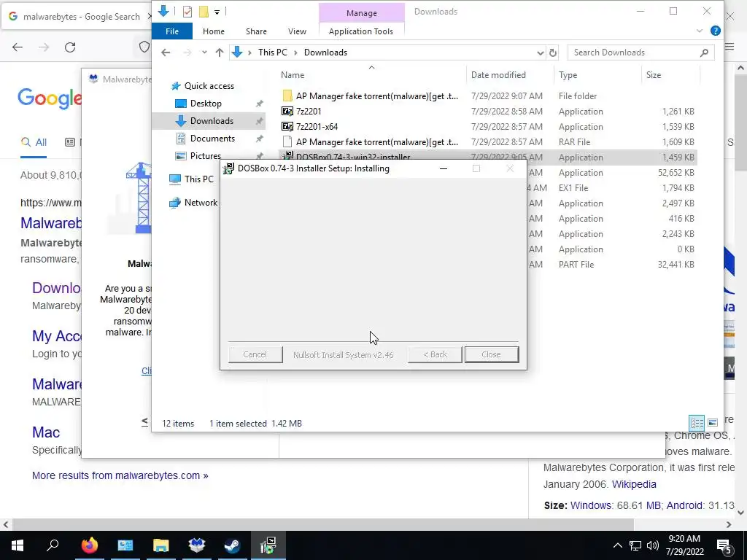
Task: Open customize quick access toolbar dropdown
Action: click(217, 12)
